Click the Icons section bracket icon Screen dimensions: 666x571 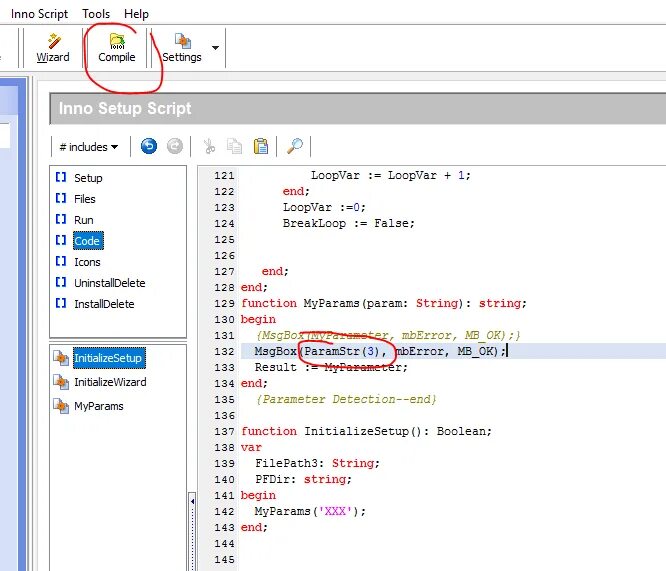coord(61,261)
